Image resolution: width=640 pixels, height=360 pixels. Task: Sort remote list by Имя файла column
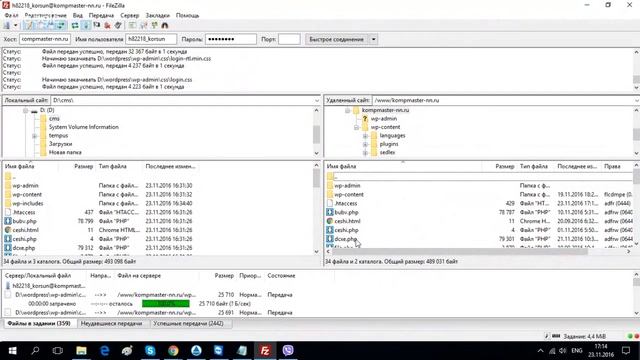click(x=342, y=167)
